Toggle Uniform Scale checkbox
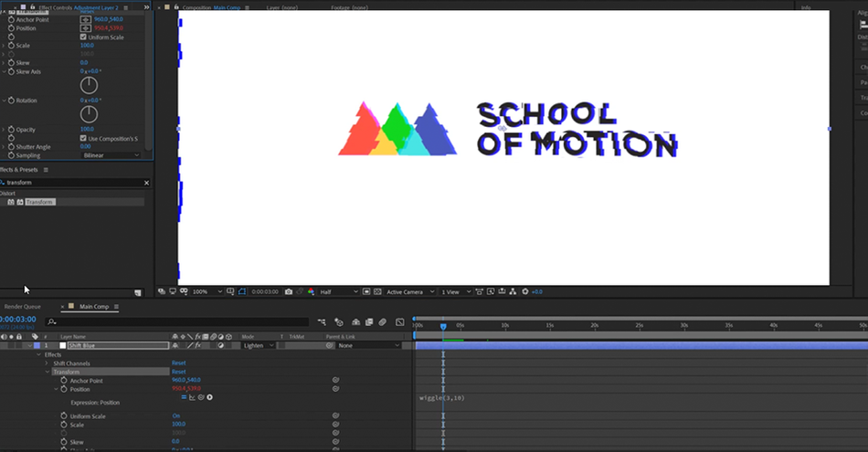This screenshot has width=868, height=452. coord(83,37)
